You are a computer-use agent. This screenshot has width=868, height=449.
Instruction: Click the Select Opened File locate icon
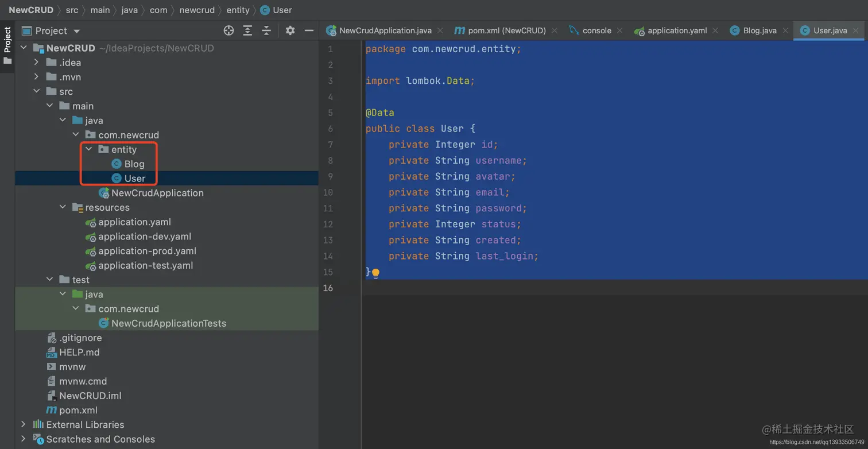[228, 30]
